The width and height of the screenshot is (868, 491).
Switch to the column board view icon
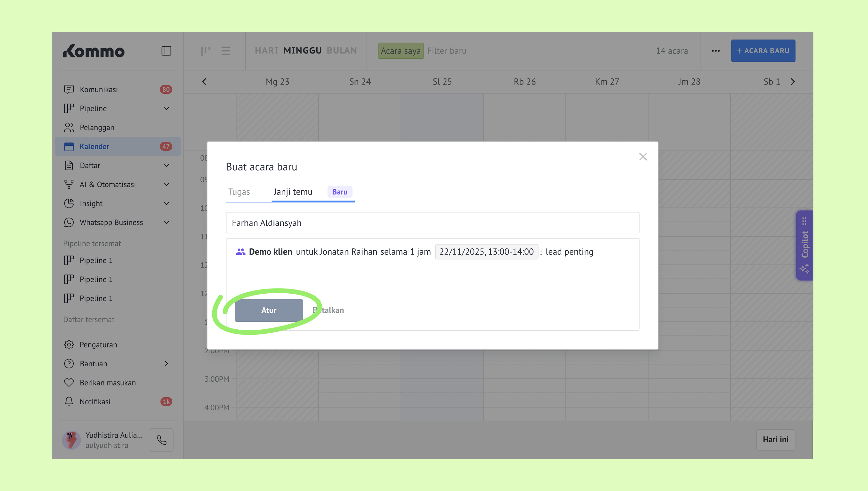[205, 51]
